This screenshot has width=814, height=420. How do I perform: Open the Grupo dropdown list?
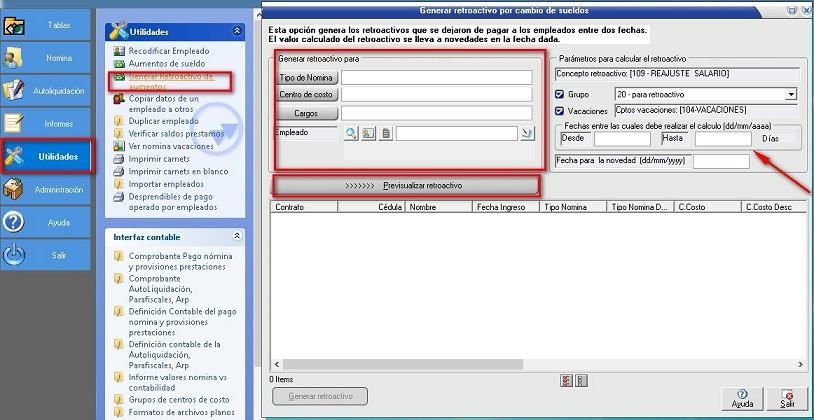point(791,95)
